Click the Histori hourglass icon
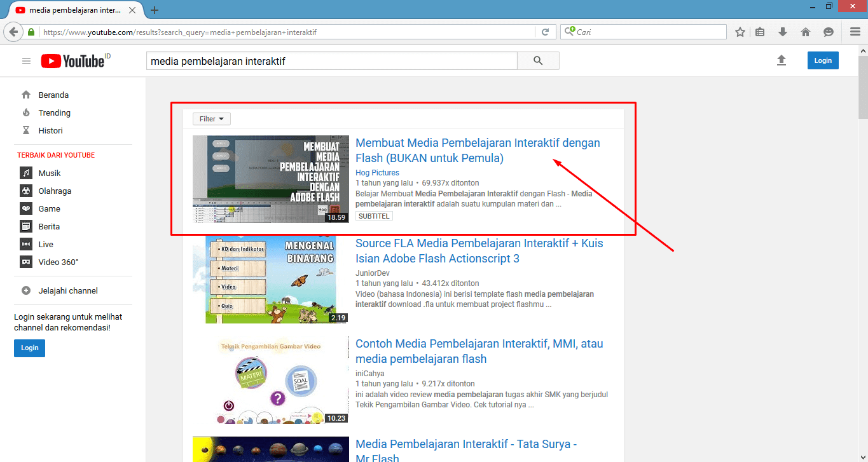The height and width of the screenshot is (462, 868). click(x=26, y=130)
